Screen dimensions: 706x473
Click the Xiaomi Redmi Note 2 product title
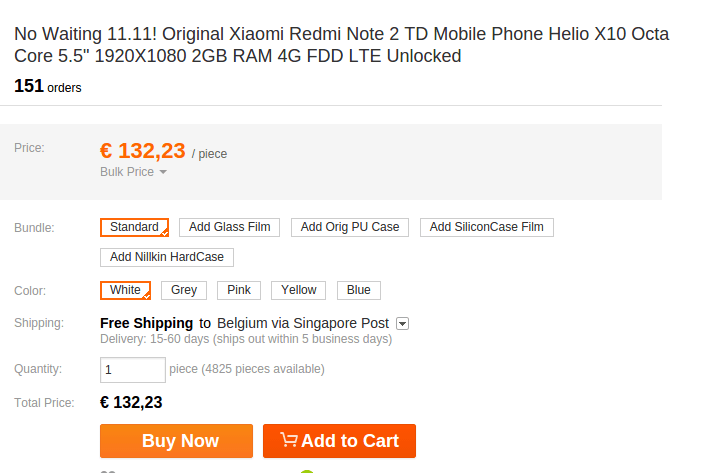pyautogui.click(x=341, y=45)
